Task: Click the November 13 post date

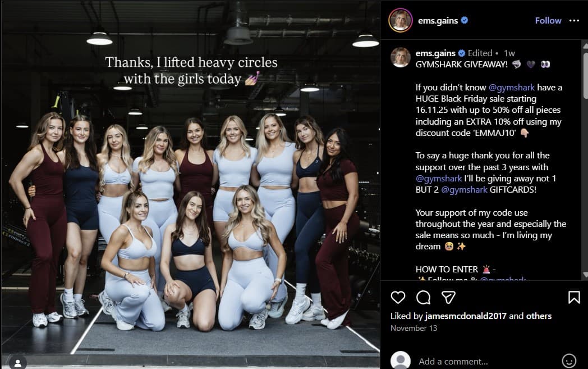Action: pos(414,328)
